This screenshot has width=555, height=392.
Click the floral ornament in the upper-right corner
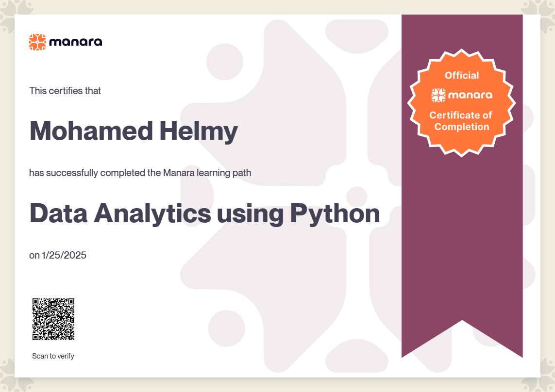click(x=540, y=11)
